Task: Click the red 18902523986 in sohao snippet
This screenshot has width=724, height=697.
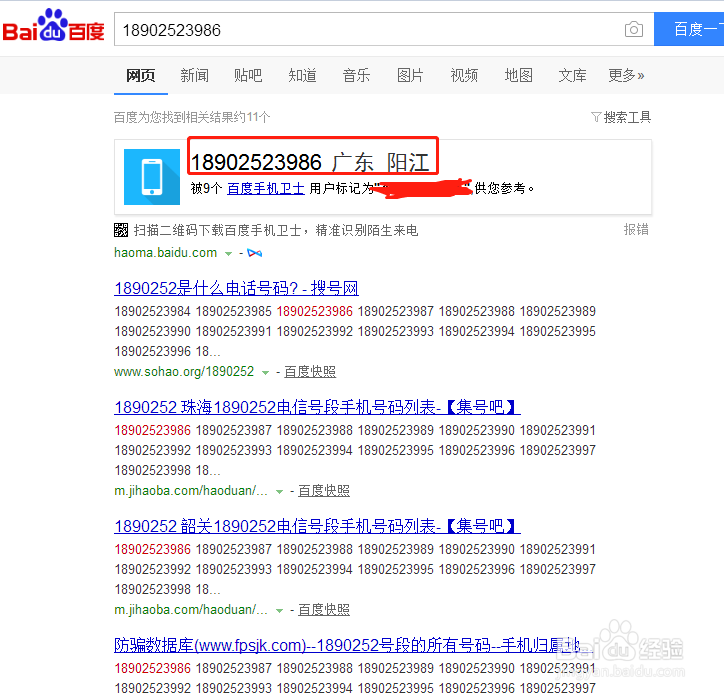Action: pos(314,312)
